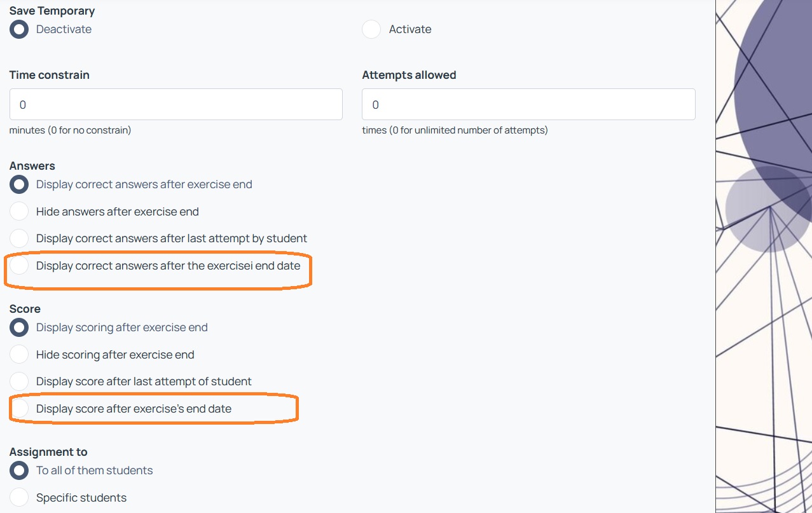
Task: Select Display score after last attempt of student
Action: pyautogui.click(x=19, y=381)
